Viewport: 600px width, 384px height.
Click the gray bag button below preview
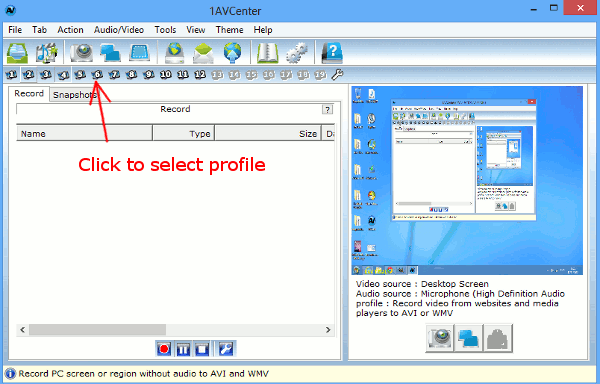pyautogui.click(x=498, y=338)
